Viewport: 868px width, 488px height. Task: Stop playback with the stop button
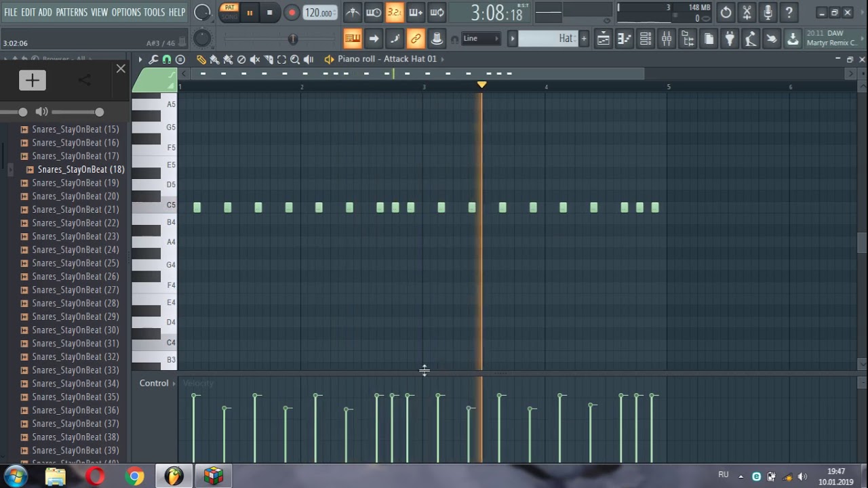270,12
